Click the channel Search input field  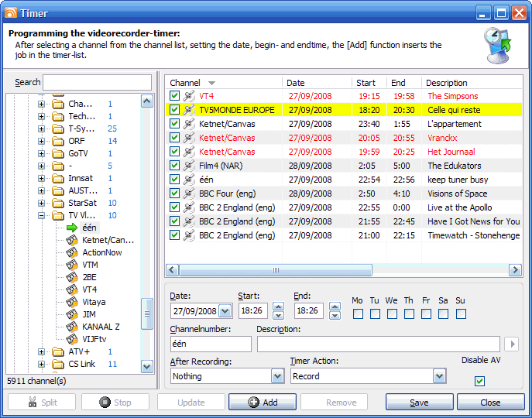[97, 82]
